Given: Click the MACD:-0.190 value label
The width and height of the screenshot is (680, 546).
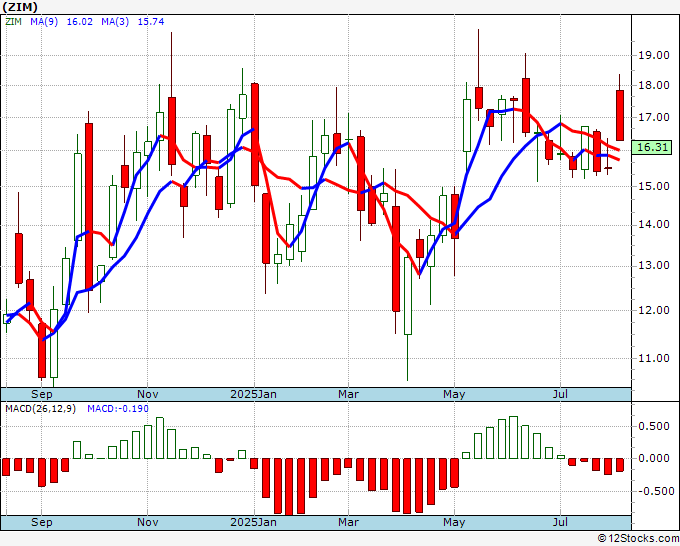Looking at the screenshot, I should pyautogui.click(x=118, y=409).
